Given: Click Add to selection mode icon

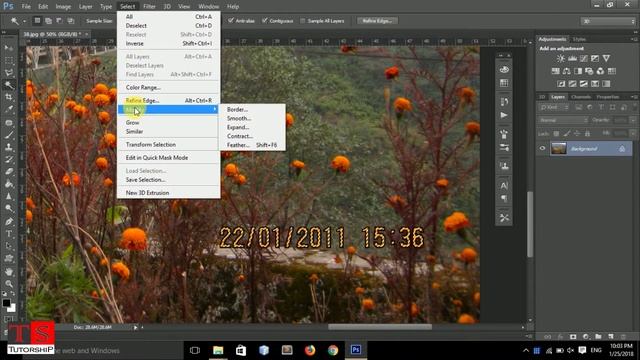Looking at the screenshot, I should click(x=48, y=20).
